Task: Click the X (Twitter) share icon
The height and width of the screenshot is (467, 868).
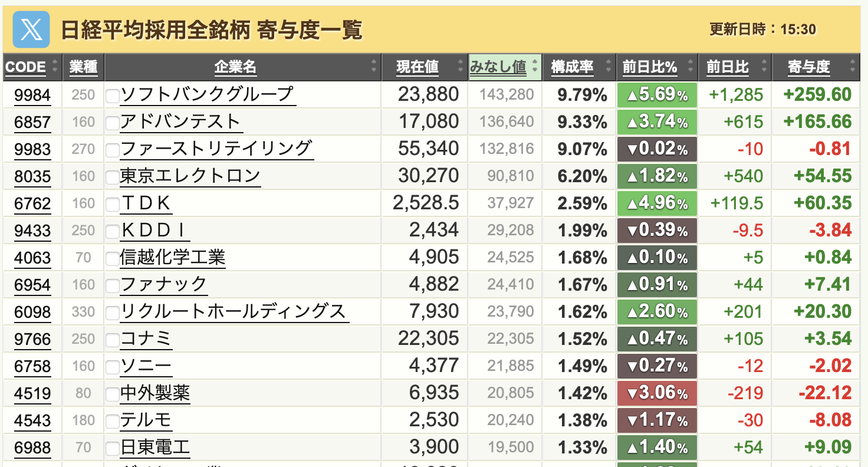Action: point(31,29)
